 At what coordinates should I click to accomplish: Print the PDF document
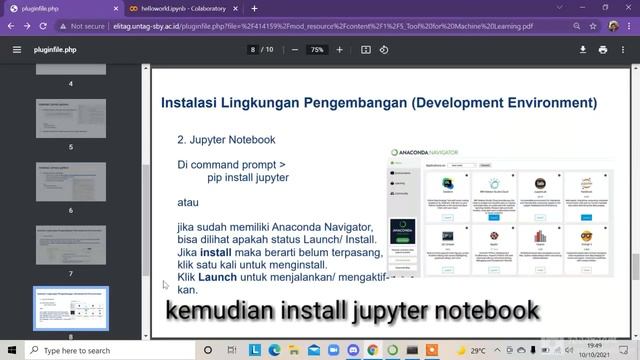point(603,50)
